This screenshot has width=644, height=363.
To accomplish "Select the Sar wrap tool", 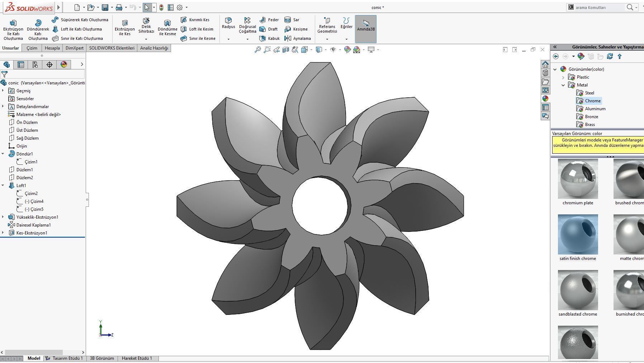I will 292,20.
